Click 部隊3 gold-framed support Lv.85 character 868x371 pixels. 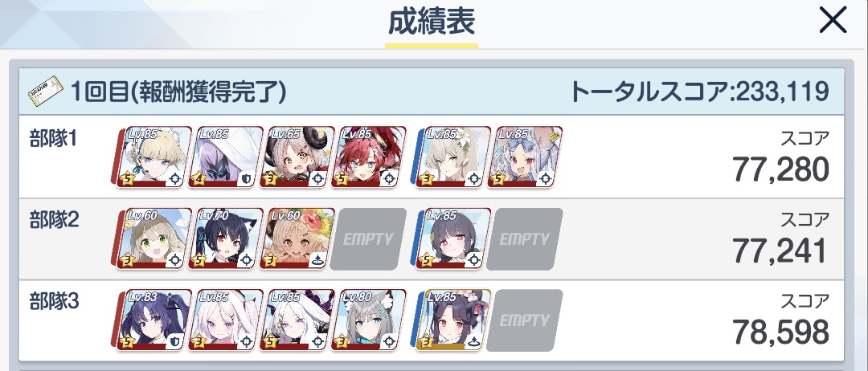(x=452, y=320)
